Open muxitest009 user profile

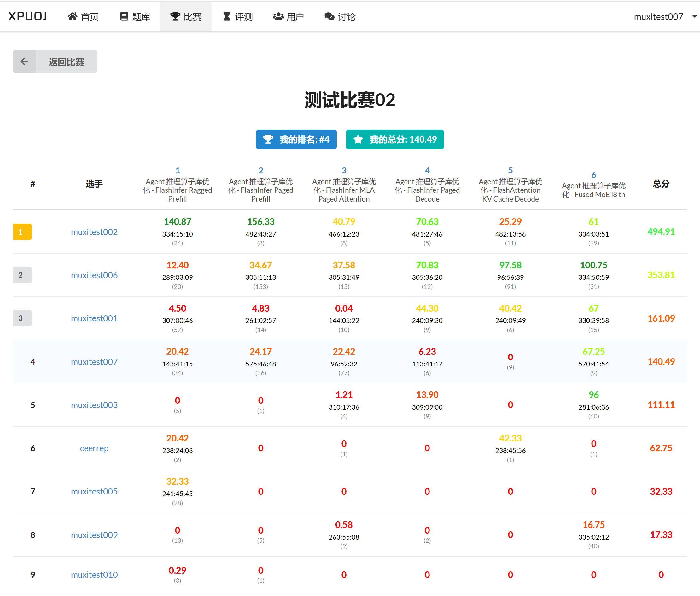94,535
